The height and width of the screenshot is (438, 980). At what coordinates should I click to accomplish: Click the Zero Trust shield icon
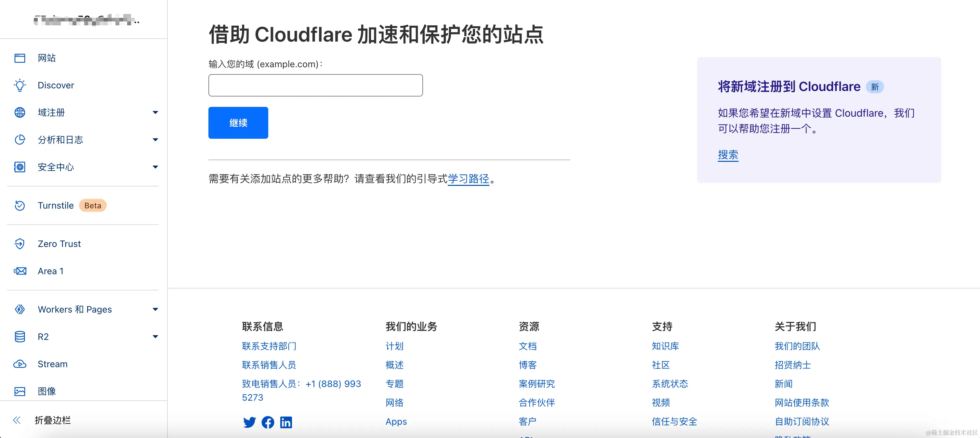[20, 244]
